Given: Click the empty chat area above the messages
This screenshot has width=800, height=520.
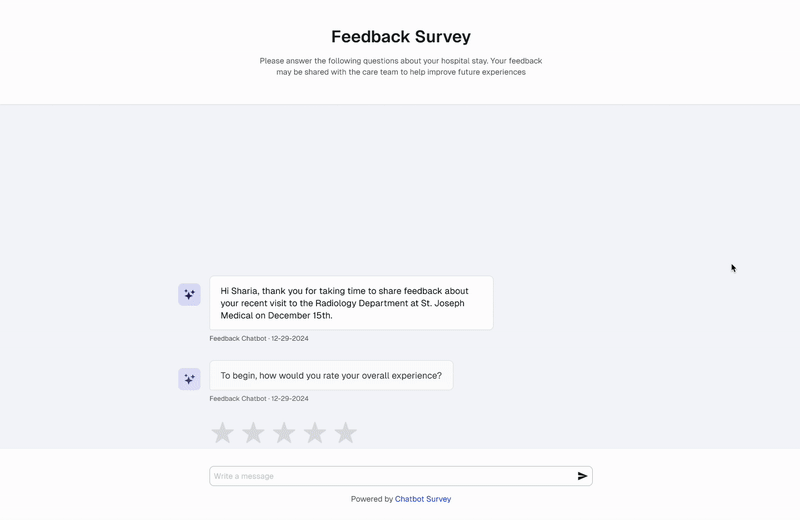Looking at the screenshot, I should pos(401,189).
